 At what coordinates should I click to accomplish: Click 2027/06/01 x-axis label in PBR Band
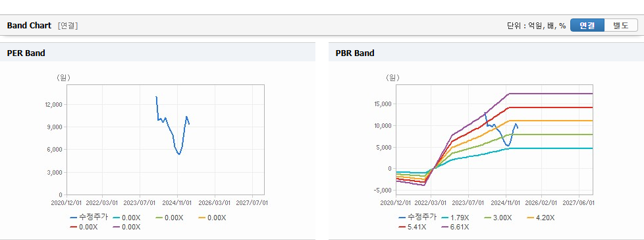pos(578,202)
